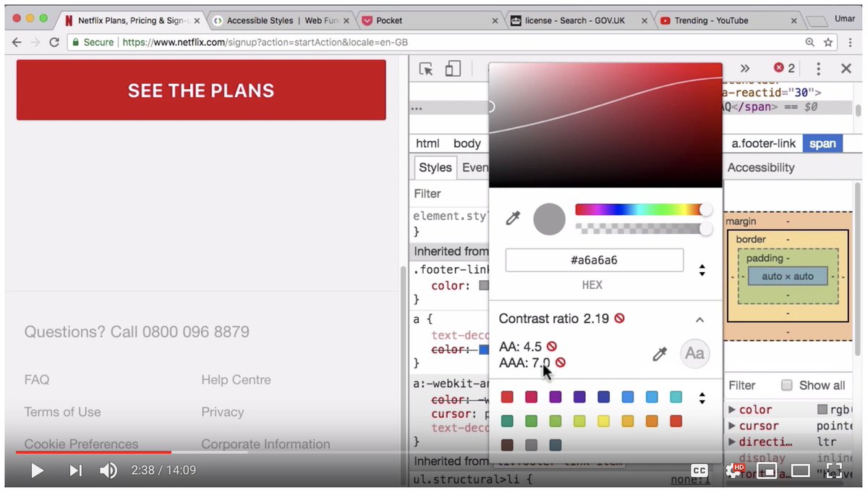Expand the color computed property
Image resolution: width=868 pixels, height=493 pixels.
click(732, 409)
